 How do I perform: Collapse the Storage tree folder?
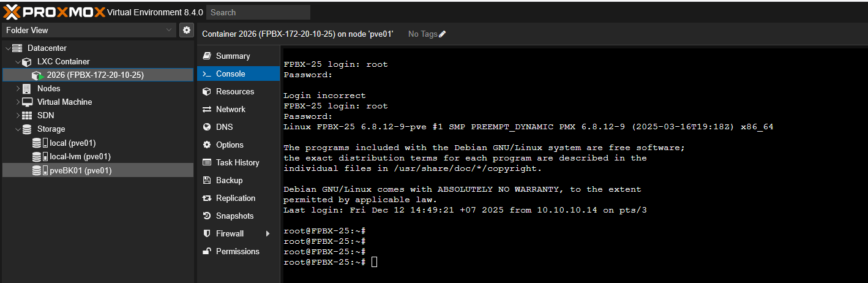[18, 129]
